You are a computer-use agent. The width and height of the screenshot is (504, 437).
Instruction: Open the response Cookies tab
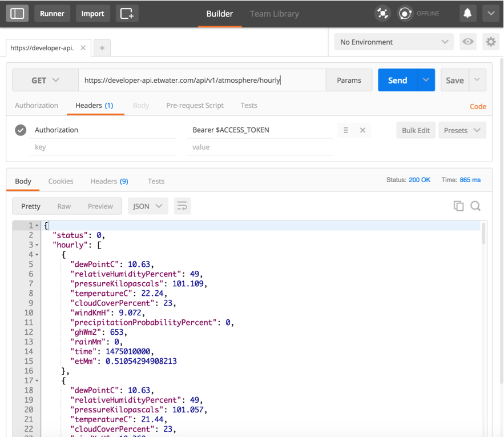coord(61,181)
